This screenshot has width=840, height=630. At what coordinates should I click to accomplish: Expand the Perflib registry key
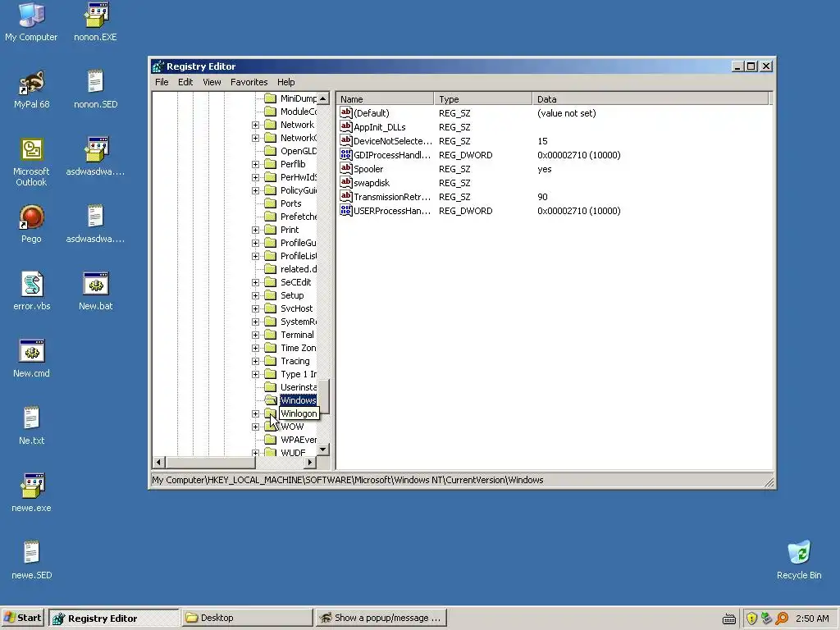pos(256,164)
